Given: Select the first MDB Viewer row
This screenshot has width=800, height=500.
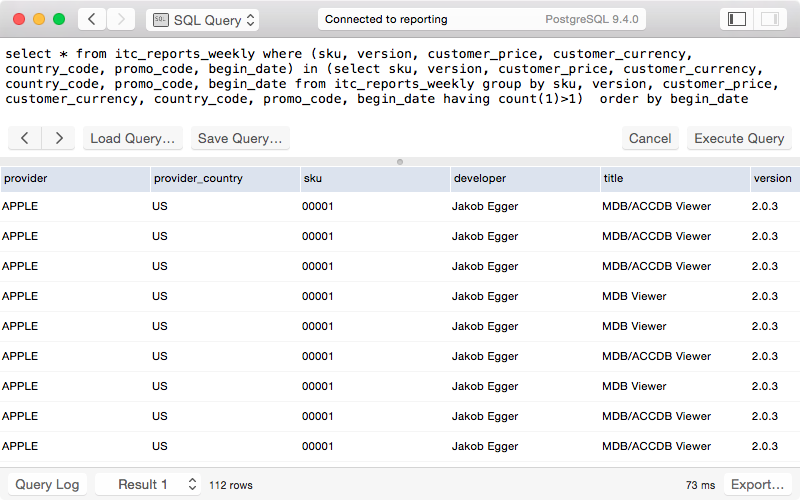Looking at the screenshot, I should (x=400, y=296).
